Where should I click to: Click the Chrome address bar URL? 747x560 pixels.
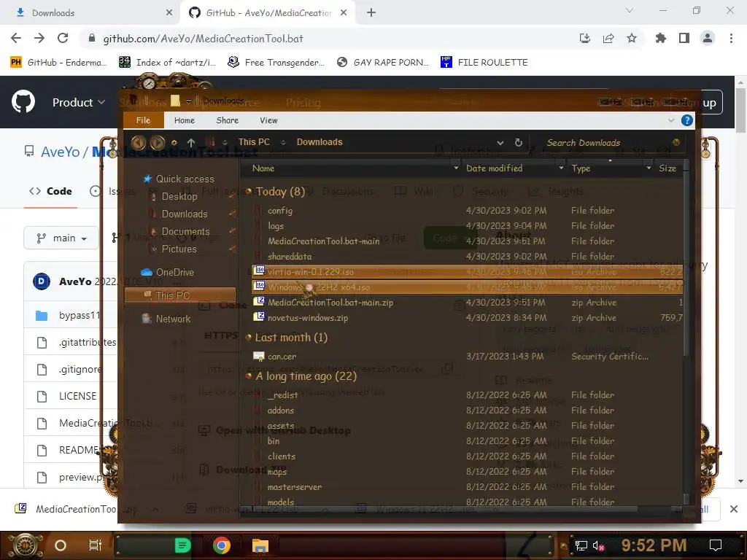click(x=203, y=39)
